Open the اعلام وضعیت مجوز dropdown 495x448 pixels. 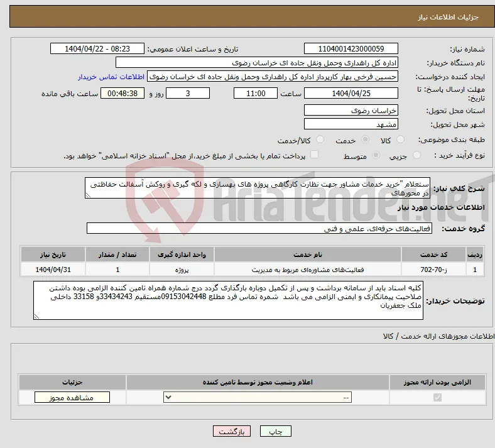(258, 397)
